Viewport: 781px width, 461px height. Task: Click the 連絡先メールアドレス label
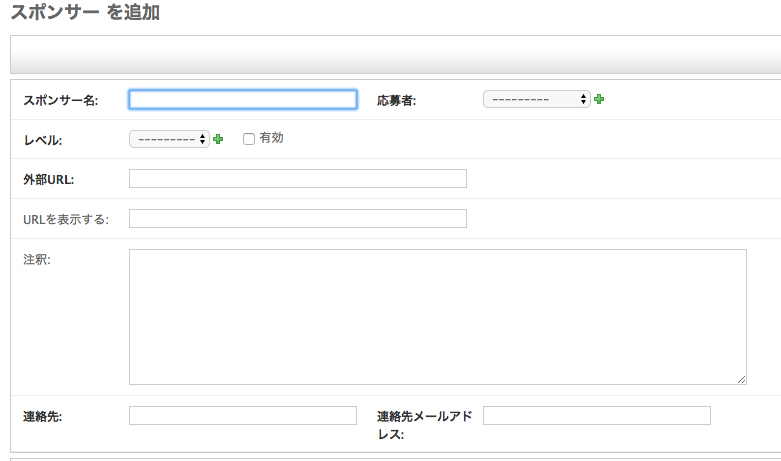point(424,425)
